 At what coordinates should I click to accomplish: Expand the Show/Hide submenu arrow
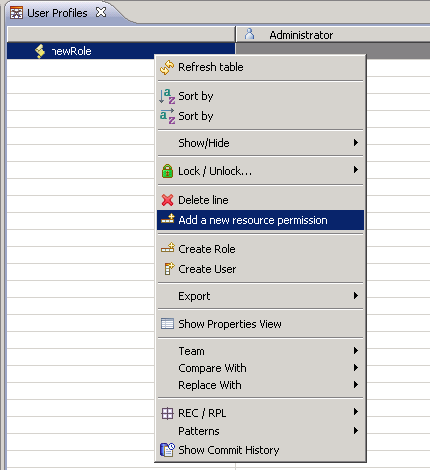pos(356,143)
